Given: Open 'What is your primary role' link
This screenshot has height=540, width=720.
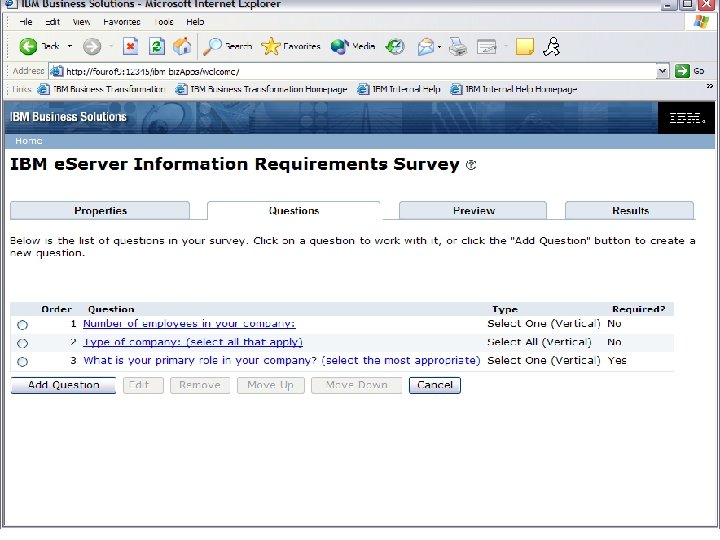Looking at the screenshot, I should click(x=281, y=360).
